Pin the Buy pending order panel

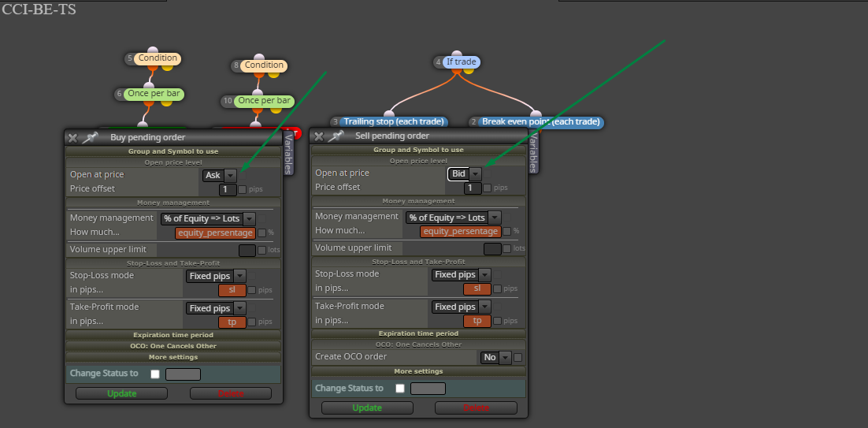click(91, 137)
